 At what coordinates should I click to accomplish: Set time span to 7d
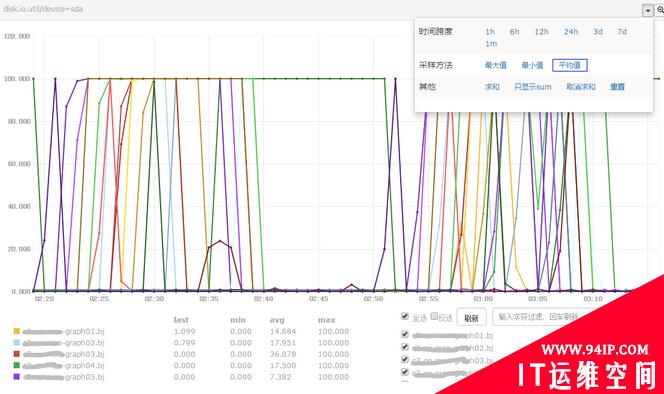click(622, 32)
